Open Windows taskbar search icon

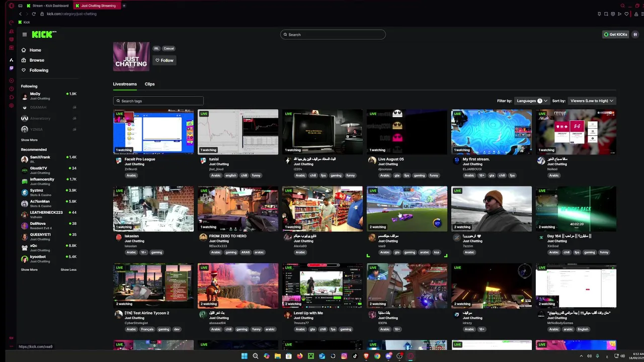(256, 356)
